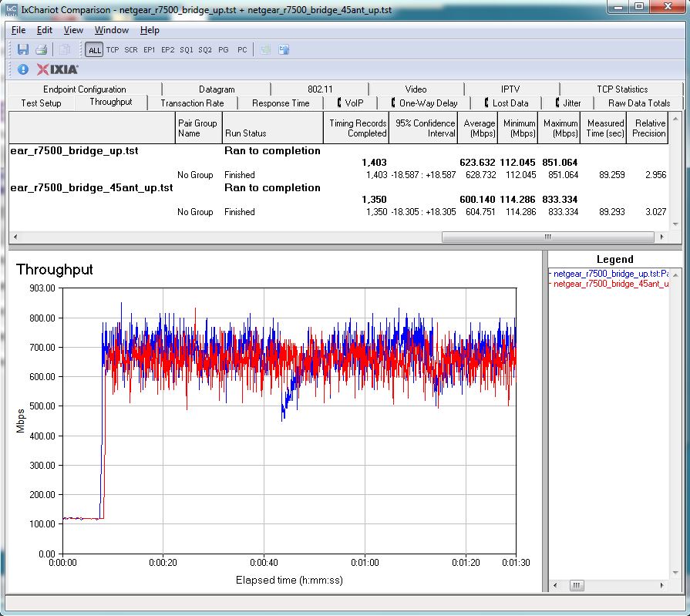Switch to the 802.11 tab
690x616 pixels.
320,89
